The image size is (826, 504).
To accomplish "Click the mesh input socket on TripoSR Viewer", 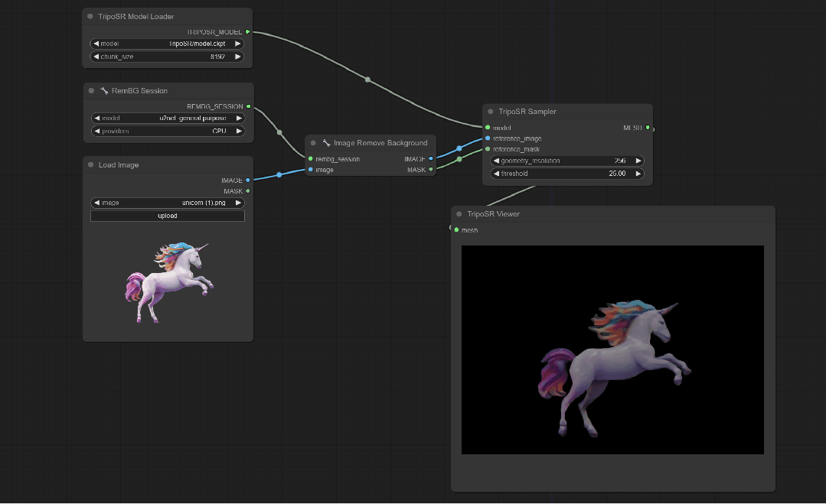I will pyautogui.click(x=457, y=230).
